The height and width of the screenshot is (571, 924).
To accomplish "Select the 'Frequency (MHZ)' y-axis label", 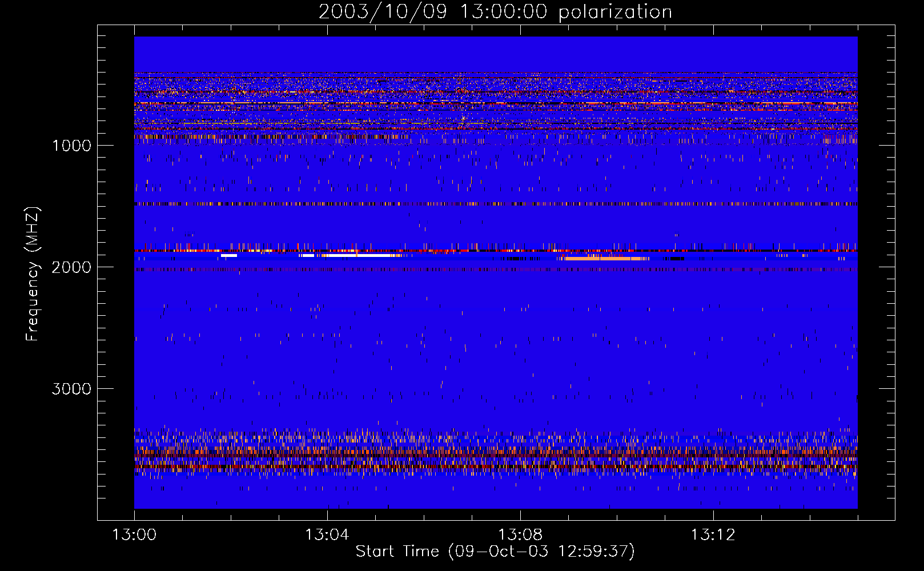I will 33,274.
